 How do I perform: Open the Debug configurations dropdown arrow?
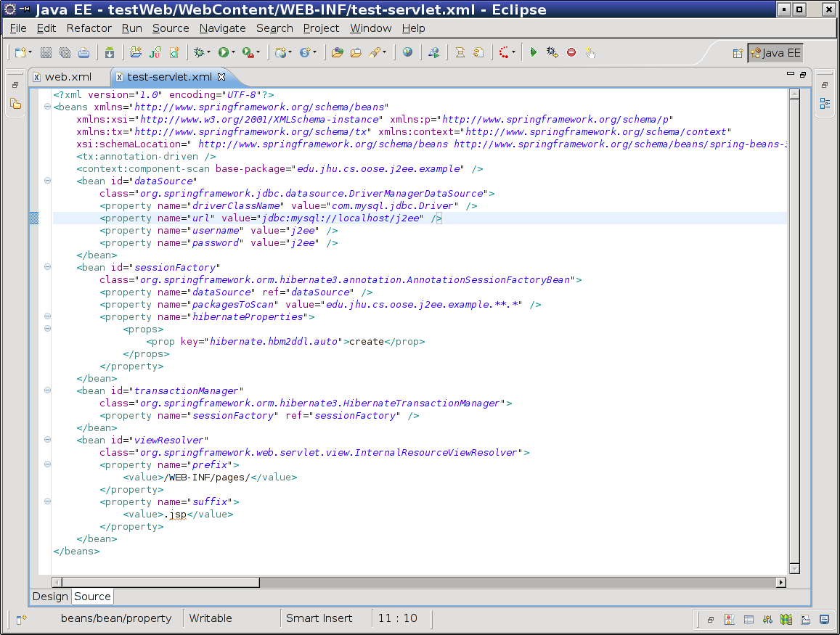[x=208, y=52]
